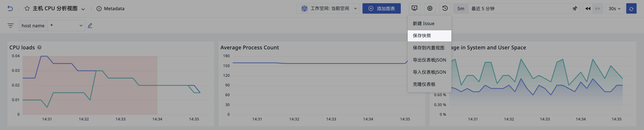Screen dimensions: 644x130
Task: Pin the time range with pushpin icon
Action: point(575,8)
